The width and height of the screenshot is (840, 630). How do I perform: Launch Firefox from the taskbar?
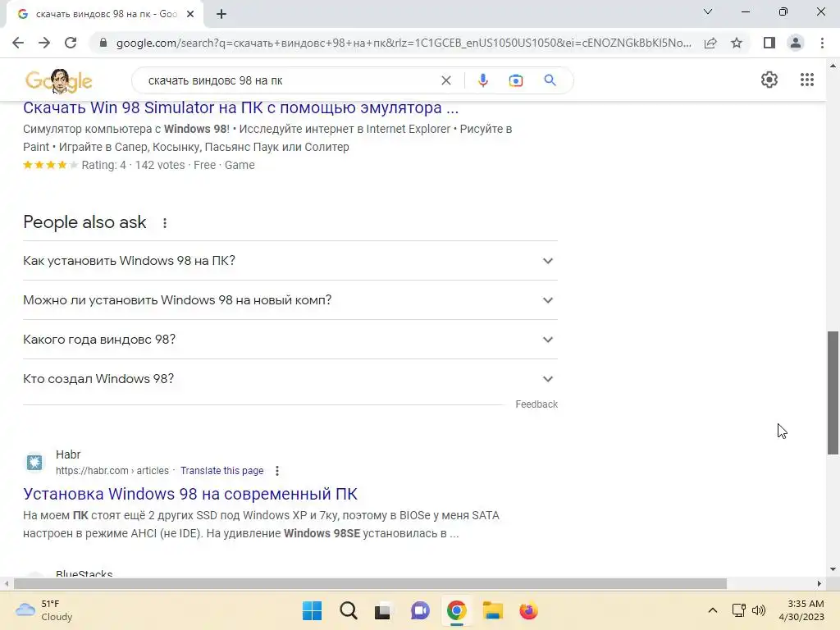(529, 610)
